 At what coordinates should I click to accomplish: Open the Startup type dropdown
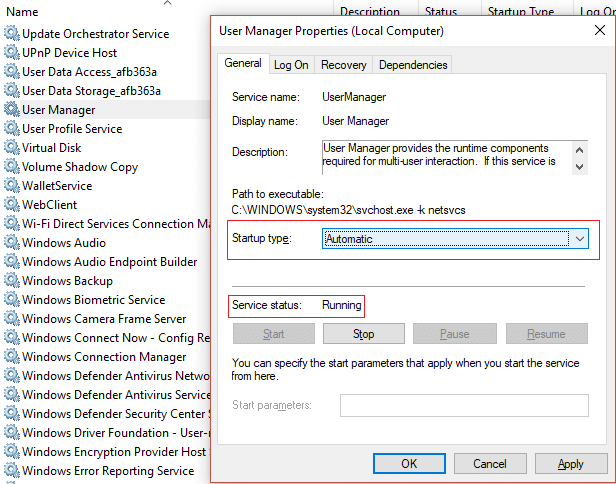[x=456, y=240]
